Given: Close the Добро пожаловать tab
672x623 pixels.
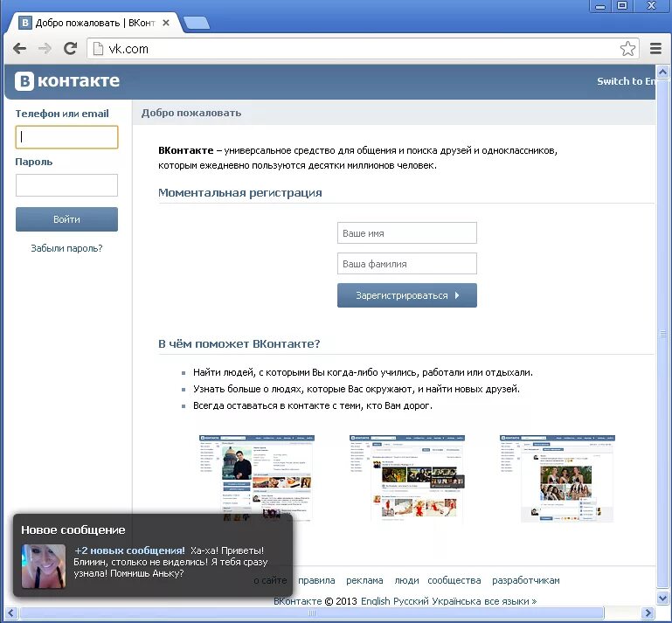Looking at the screenshot, I should tap(166, 23).
